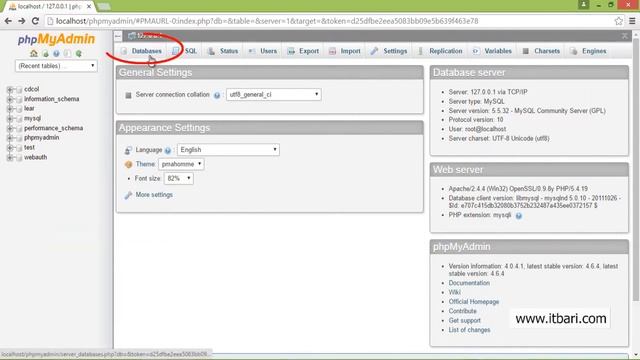640x360 pixels.
Task: Select the lear database in the tree
Action: coord(29,109)
